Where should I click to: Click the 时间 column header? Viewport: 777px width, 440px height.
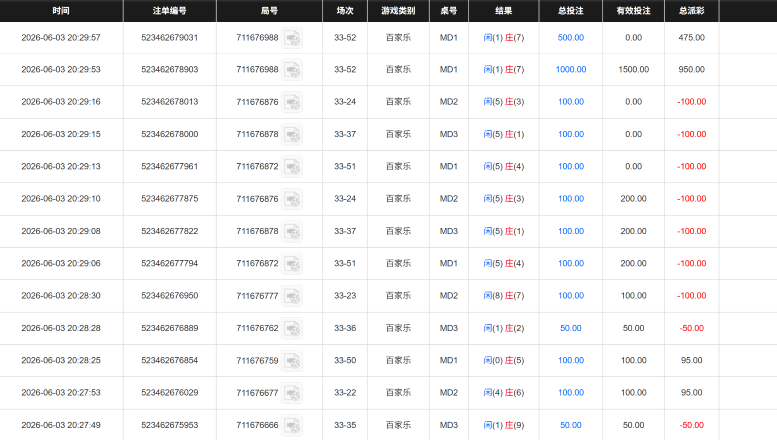[61, 11]
